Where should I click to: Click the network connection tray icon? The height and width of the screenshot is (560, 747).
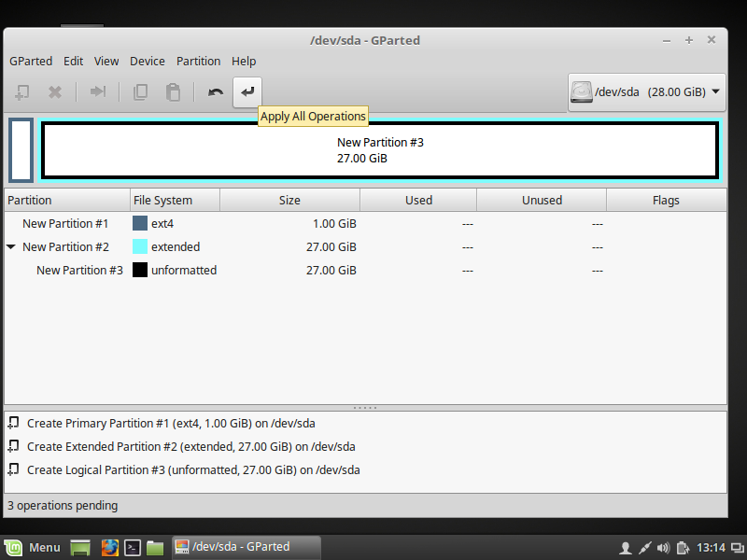click(644, 548)
